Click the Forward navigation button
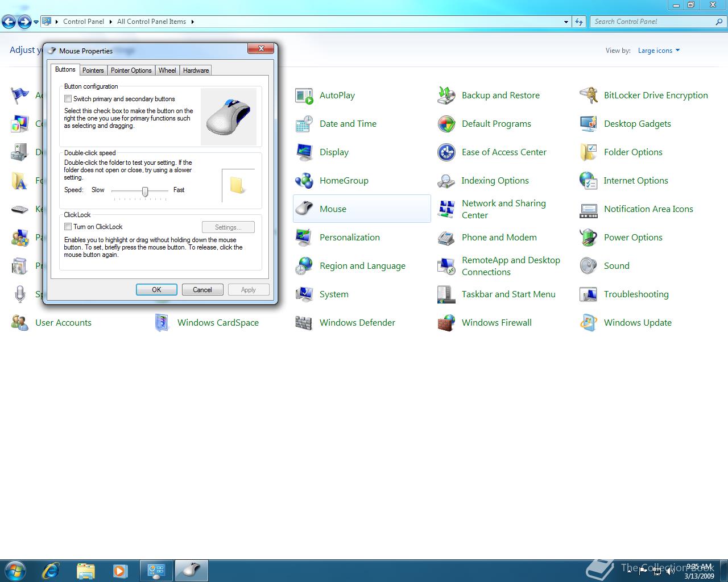 click(24, 22)
